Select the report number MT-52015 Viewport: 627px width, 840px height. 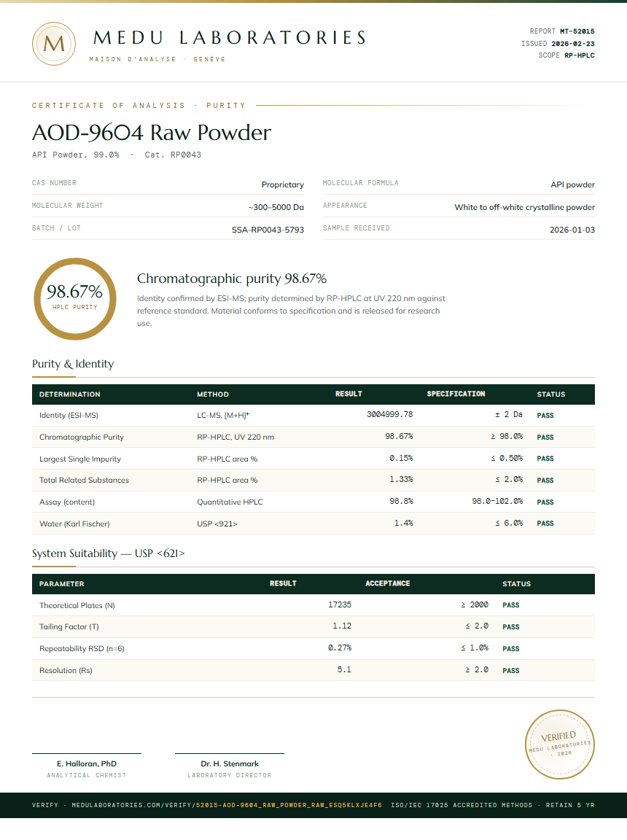coord(577,31)
